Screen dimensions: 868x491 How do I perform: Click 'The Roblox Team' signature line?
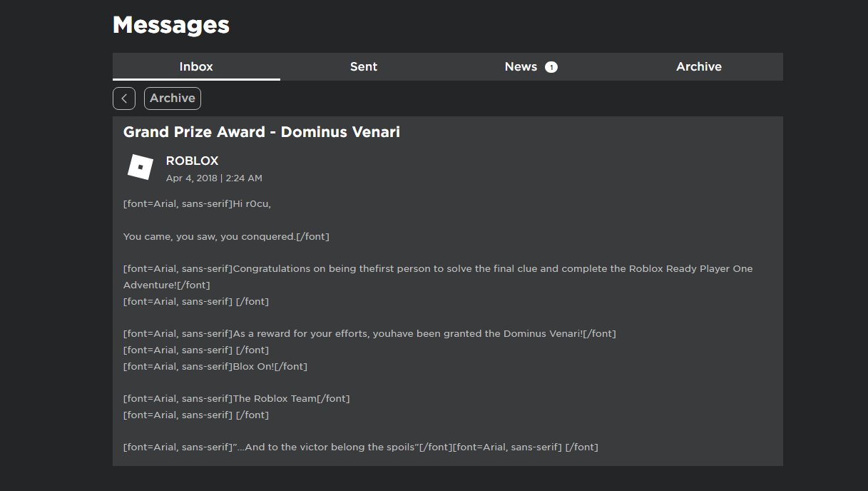pos(275,398)
